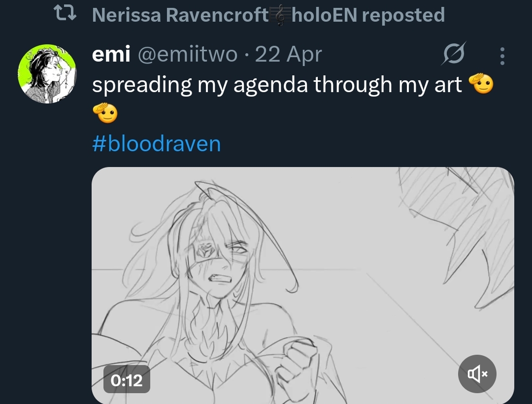Screen dimensions: 532x404
Task: Click the treble clef emoji in reposter name
Action: coord(280,16)
